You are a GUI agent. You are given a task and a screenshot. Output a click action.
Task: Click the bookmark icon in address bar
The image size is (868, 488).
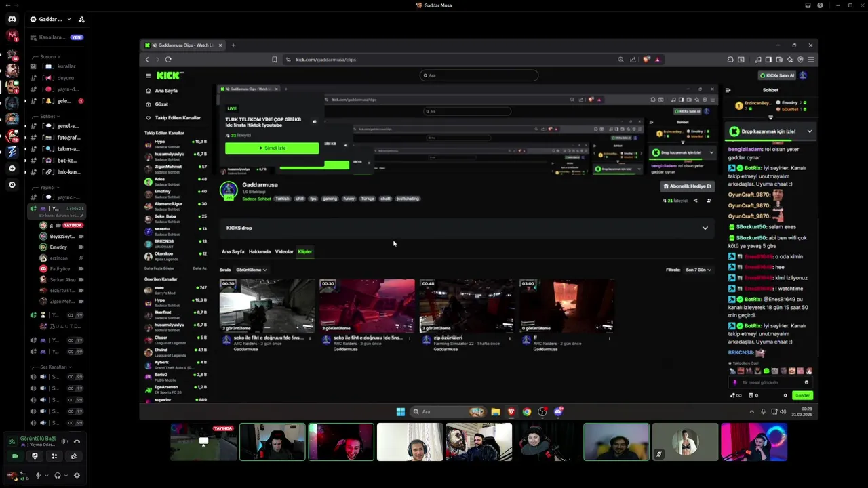point(274,60)
